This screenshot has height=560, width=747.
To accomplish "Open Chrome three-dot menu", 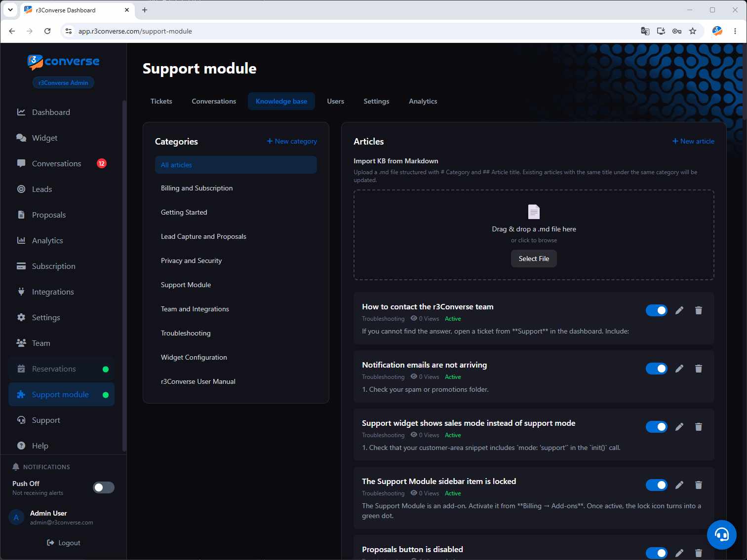I will click(x=735, y=31).
